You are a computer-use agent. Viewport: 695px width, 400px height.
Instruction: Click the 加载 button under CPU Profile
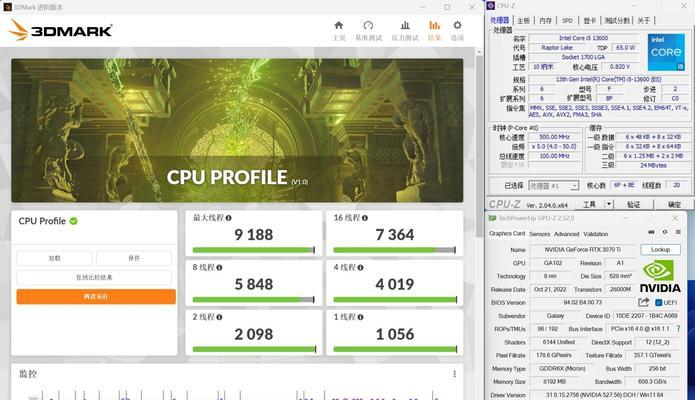[x=55, y=258]
